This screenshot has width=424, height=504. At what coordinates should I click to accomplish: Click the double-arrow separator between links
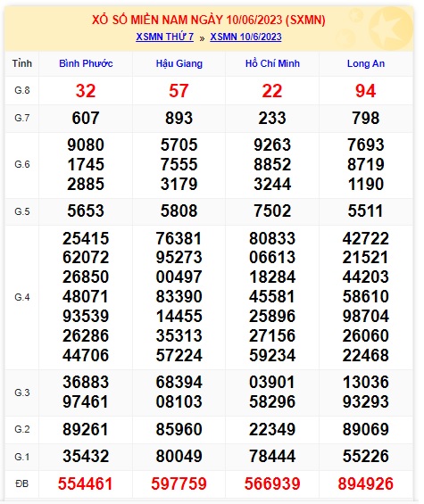point(202,39)
